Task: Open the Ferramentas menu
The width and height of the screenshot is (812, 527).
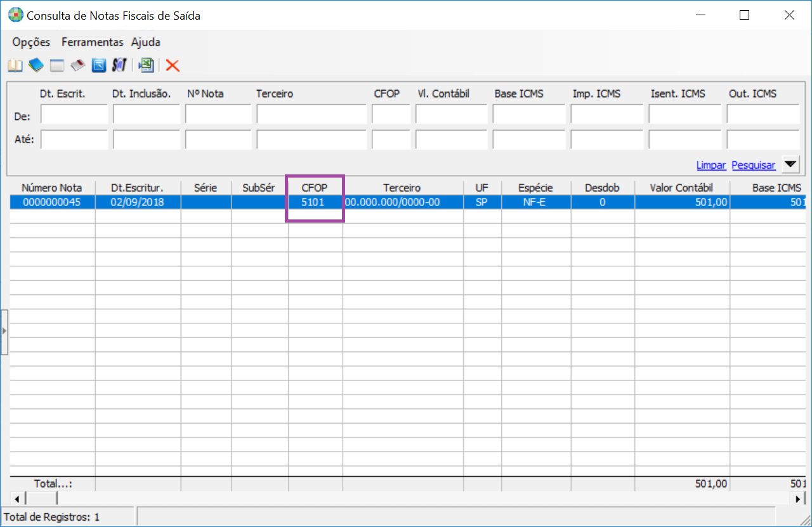Action: coord(92,42)
